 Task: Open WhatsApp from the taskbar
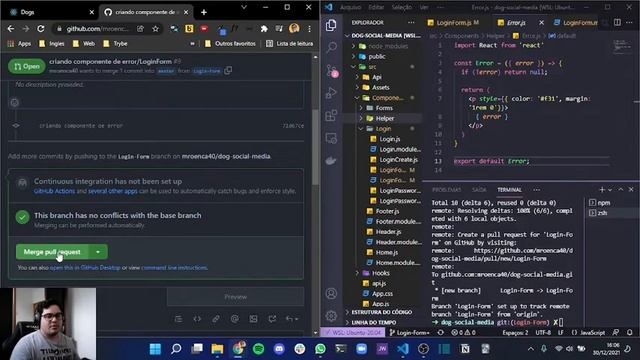coord(320,349)
